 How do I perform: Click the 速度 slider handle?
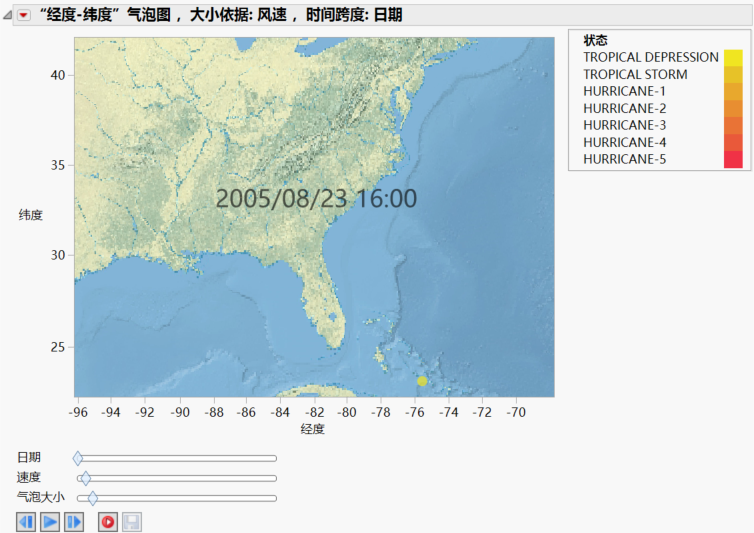(85, 478)
